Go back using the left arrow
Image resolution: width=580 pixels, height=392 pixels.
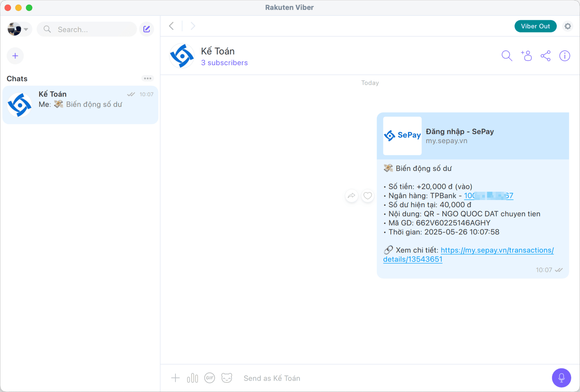pyautogui.click(x=172, y=26)
